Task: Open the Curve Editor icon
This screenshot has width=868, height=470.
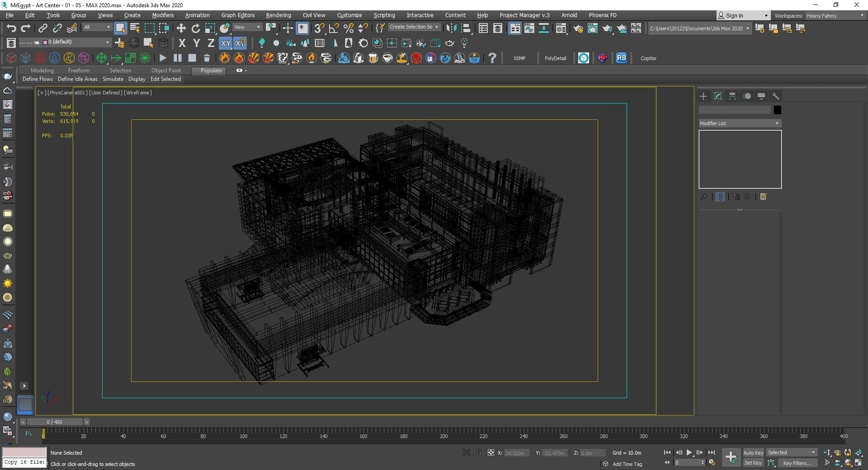Action: coord(529,28)
